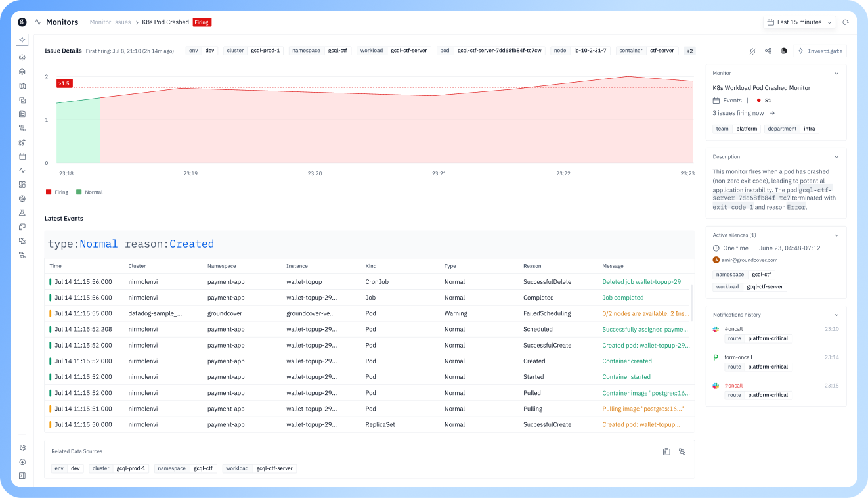Click the Firing status badge
868x498 pixels.
tap(202, 22)
